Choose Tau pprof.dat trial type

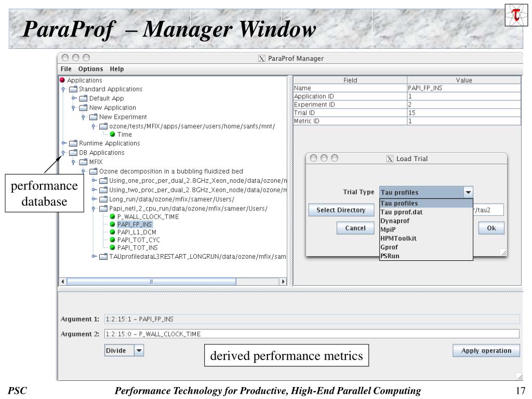426,212
